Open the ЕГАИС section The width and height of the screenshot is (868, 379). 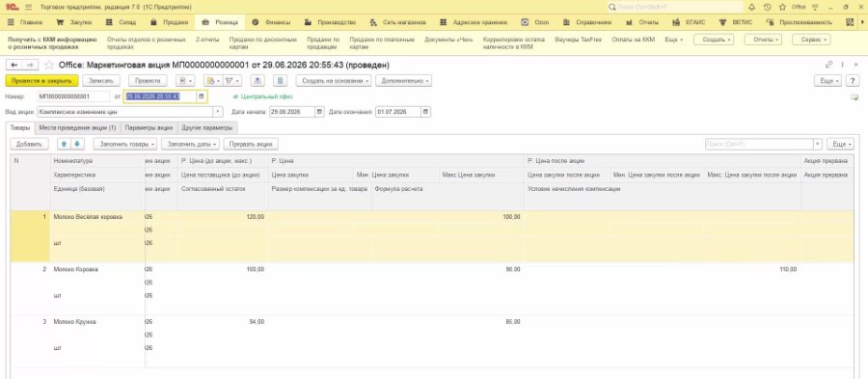coord(689,23)
